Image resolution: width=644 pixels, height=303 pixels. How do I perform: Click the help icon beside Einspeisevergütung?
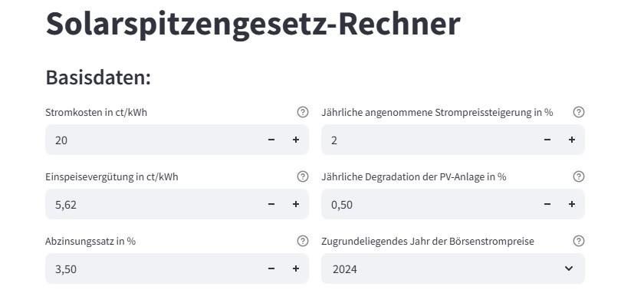click(x=303, y=176)
